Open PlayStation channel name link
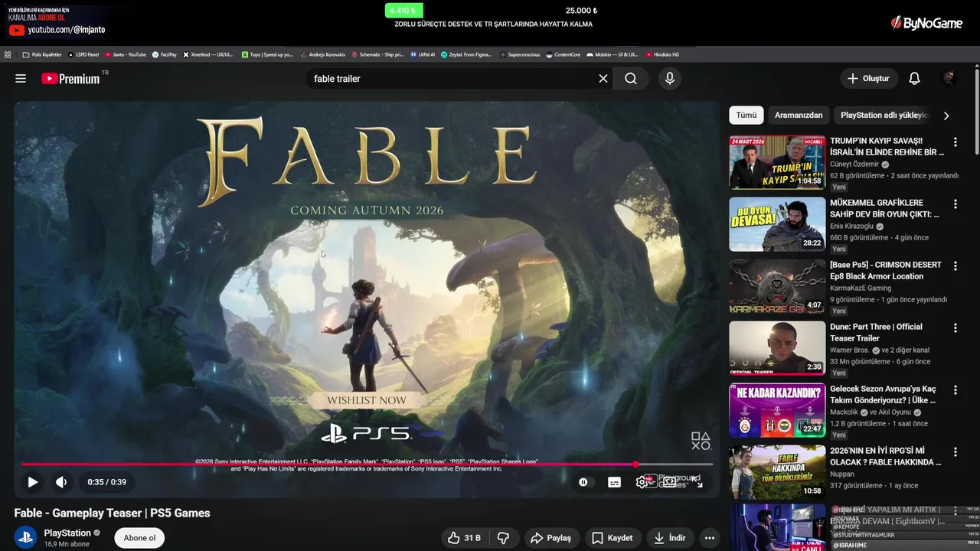This screenshot has height=551, width=980. point(67,533)
